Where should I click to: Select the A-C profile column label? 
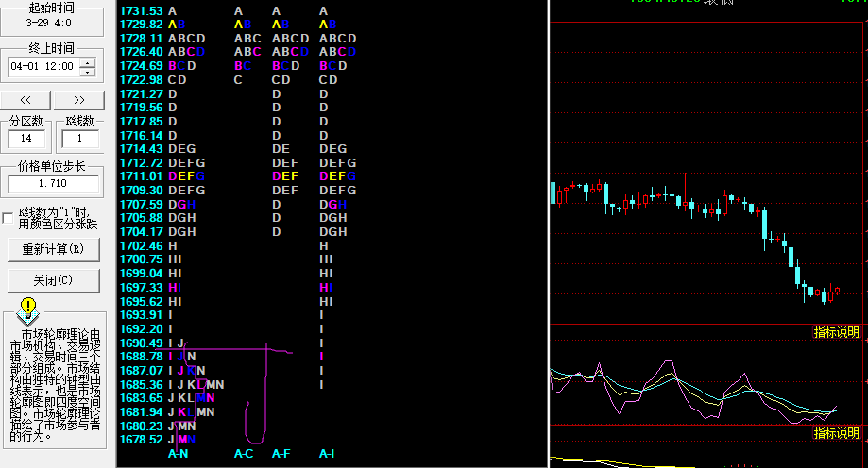tap(244, 454)
